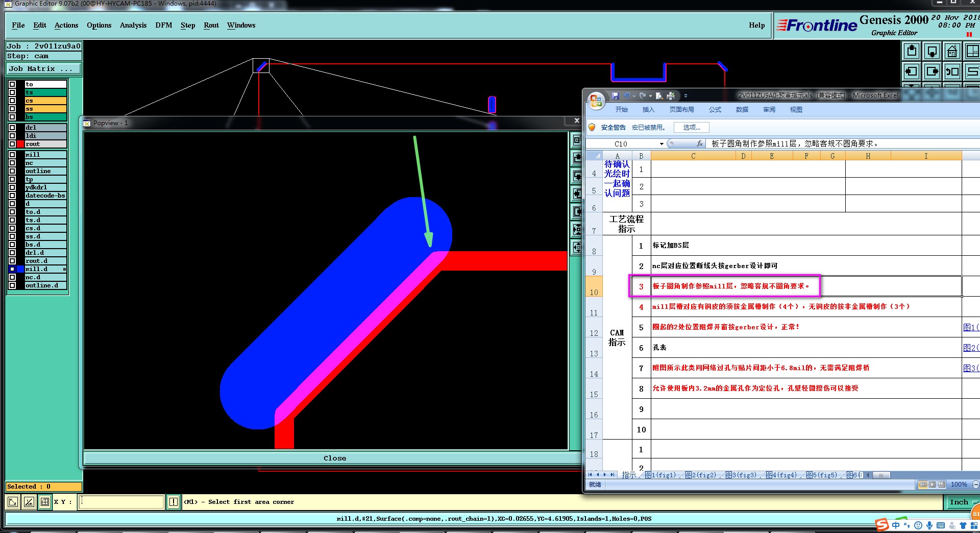Click the 选项... security options button
The width and height of the screenshot is (980, 533).
tap(691, 128)
